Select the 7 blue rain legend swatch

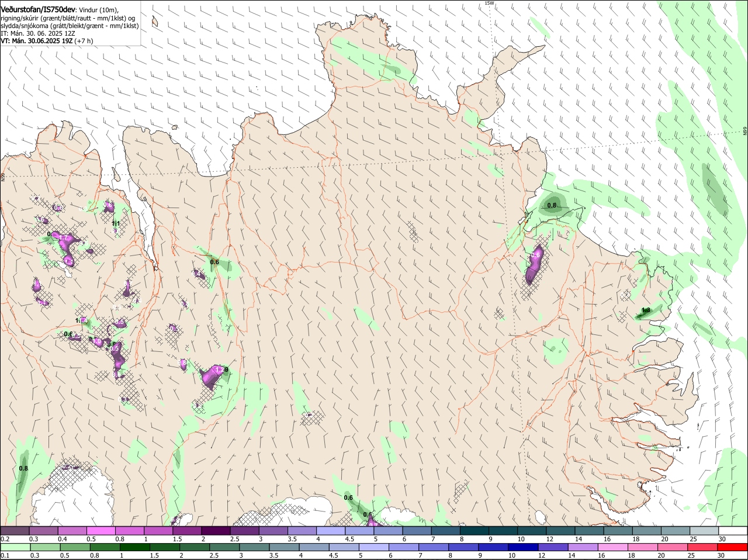[434, 547]
